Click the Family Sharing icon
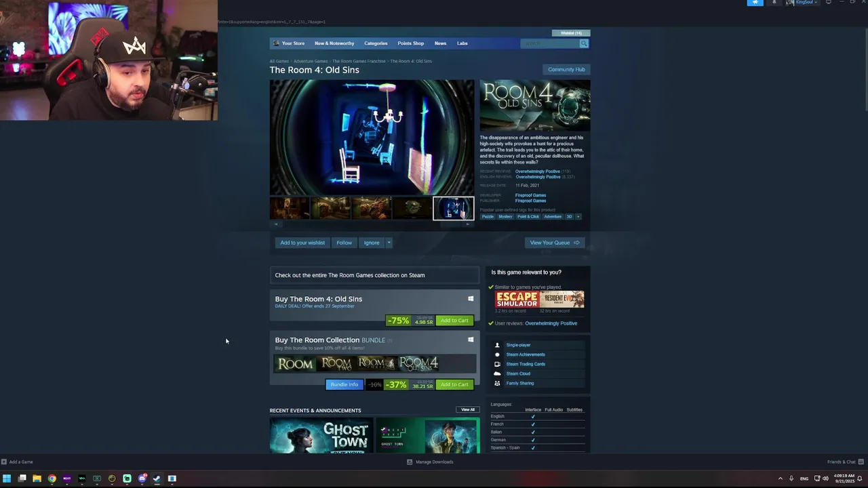 497,383
